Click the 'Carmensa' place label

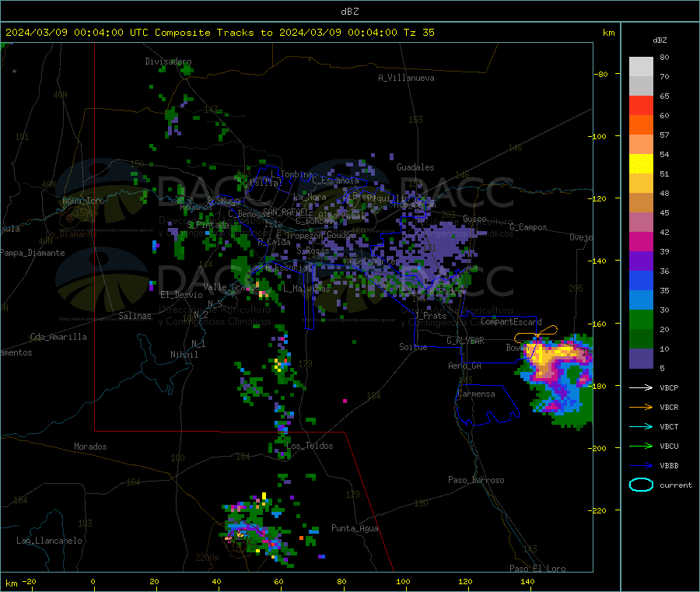(x=476, y=394)
